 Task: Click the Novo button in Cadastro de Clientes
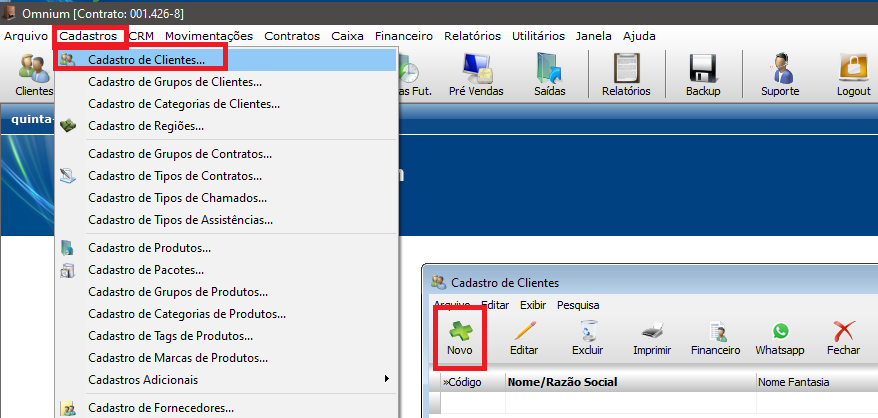(x=460, y=337)
